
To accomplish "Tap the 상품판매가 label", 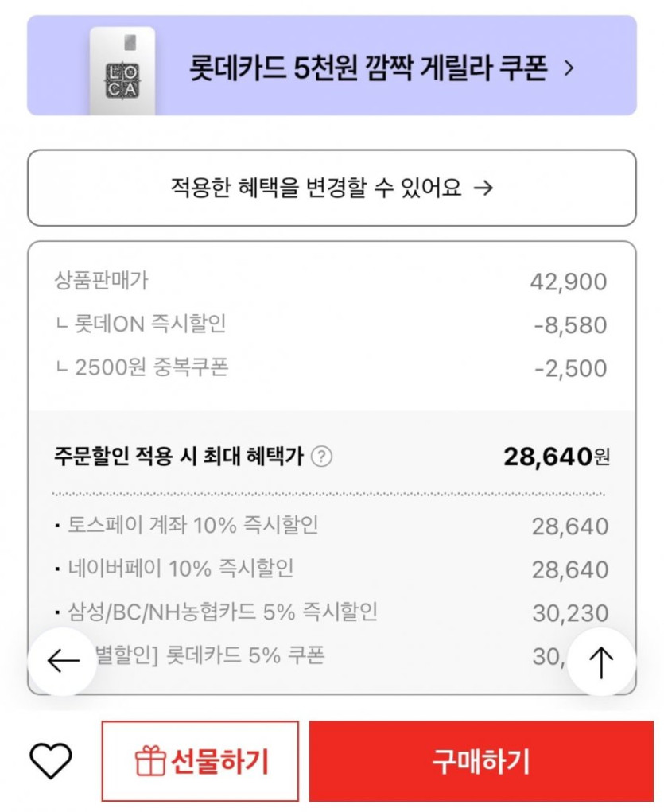I will point(101,280).
